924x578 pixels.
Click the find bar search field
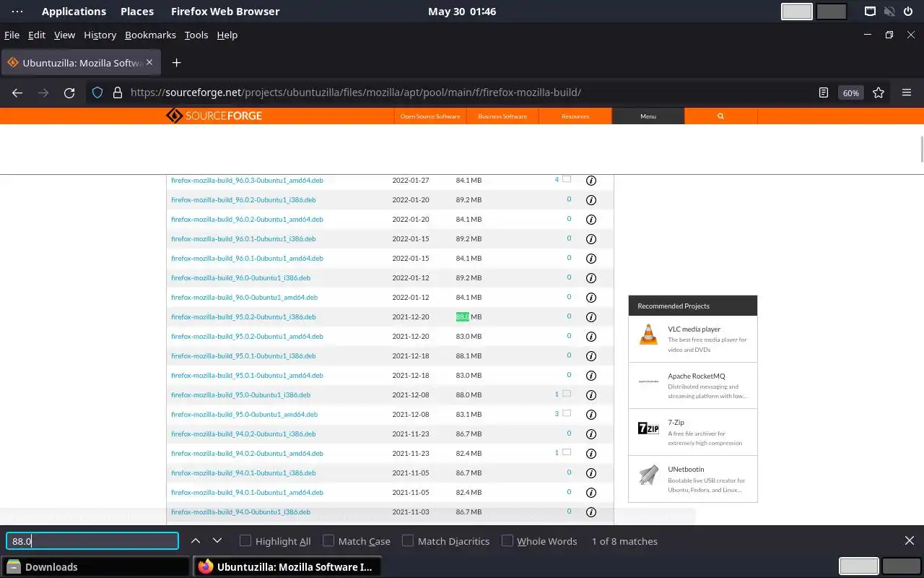92,541
